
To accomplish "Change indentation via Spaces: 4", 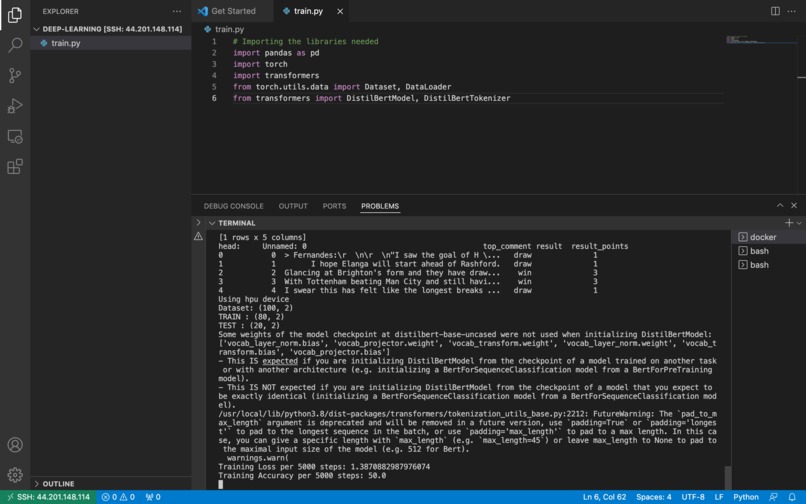I will pyautogui.click(x=653, y=497).
